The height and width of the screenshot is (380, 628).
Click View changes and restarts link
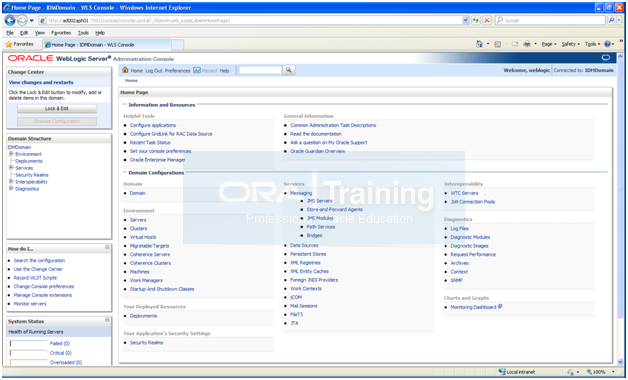[x=41, y=82]
